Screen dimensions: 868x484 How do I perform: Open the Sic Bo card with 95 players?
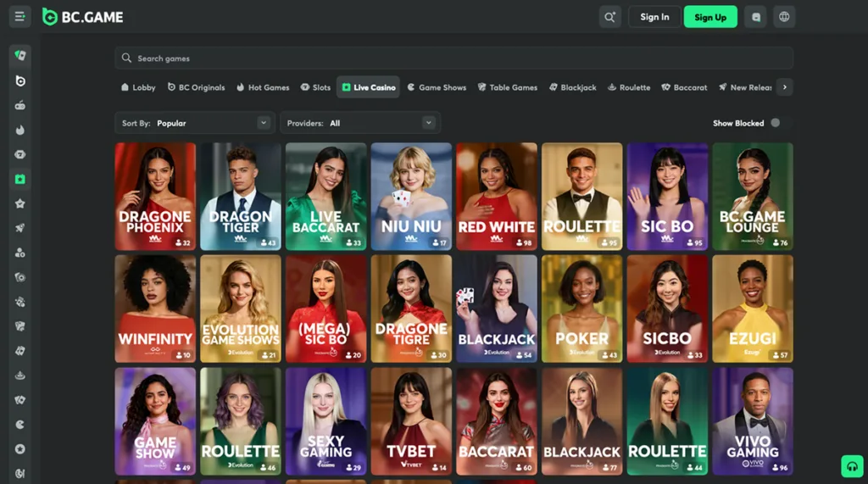click(x=667, y=197)
